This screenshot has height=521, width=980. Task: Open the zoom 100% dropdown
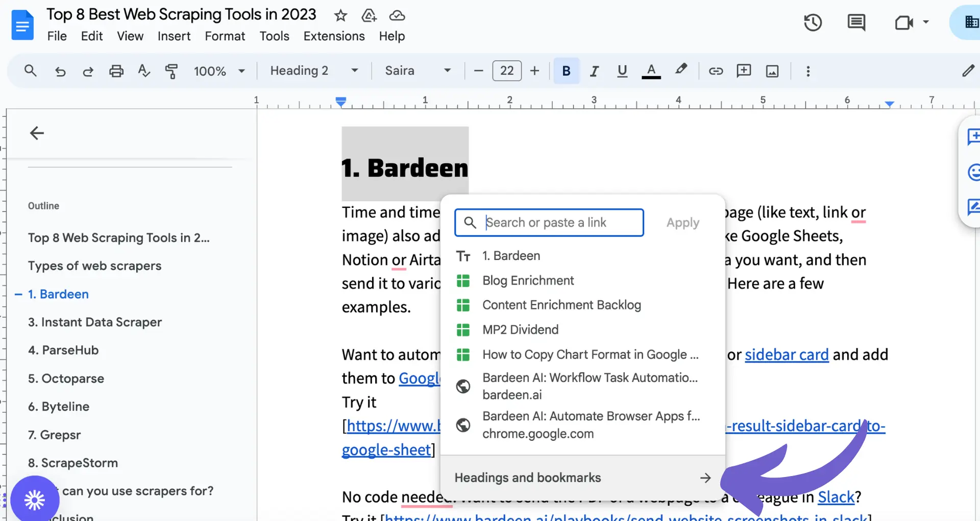tap(219, 71)
